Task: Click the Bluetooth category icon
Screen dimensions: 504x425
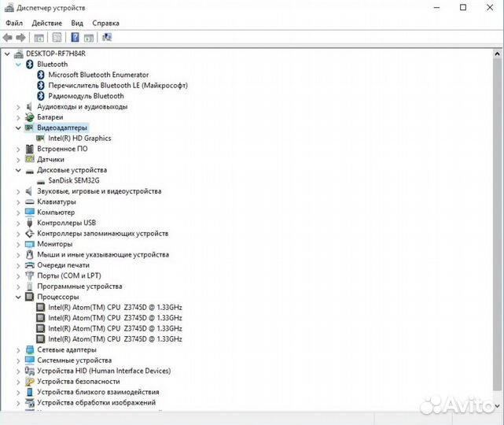Action: pos(30,64)
